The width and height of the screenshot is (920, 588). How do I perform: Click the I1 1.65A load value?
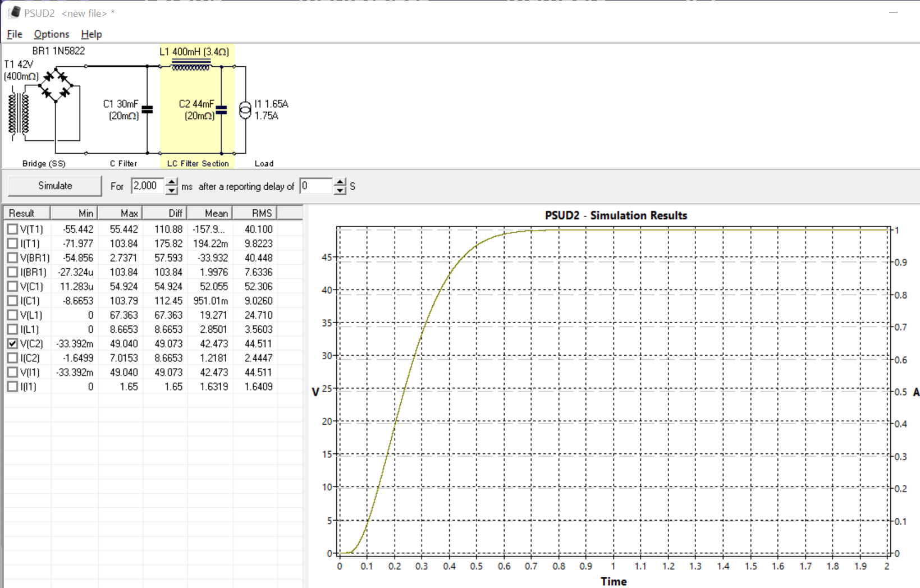[271, 104]
